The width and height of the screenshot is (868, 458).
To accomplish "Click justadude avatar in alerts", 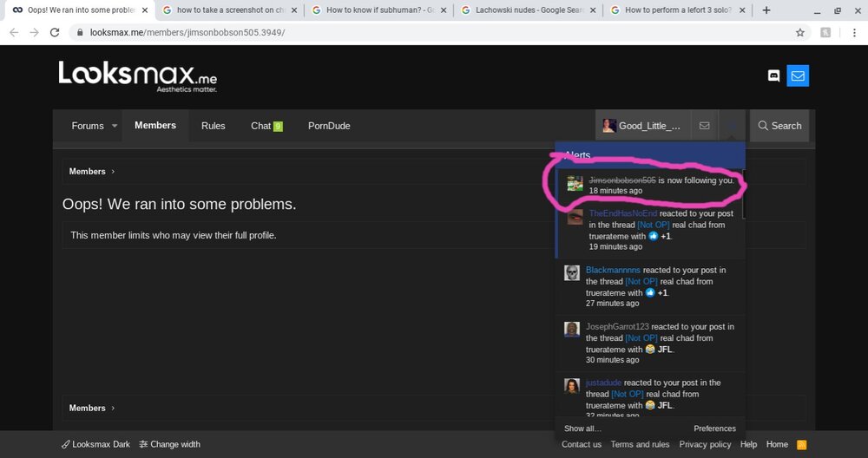I will [x=572, y=385].
